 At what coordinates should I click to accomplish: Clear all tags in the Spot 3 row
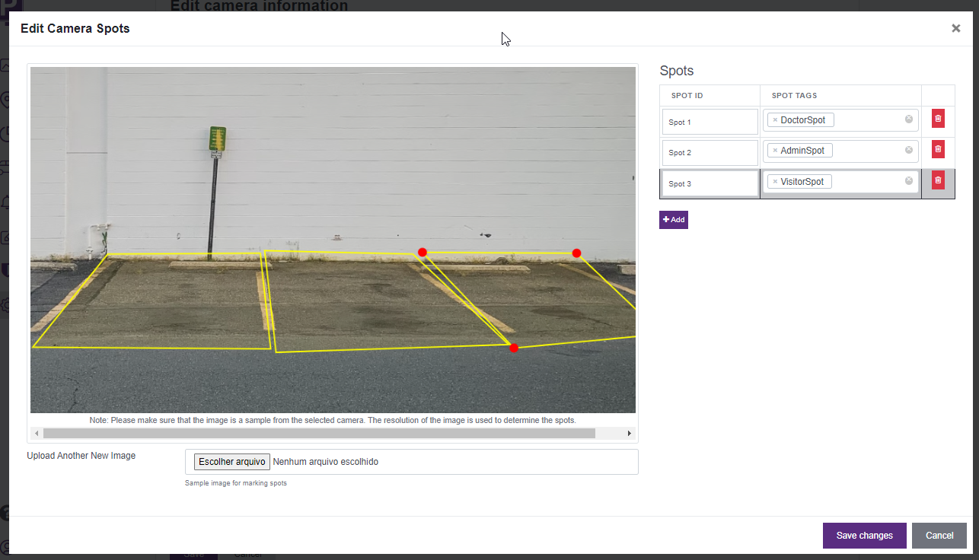[908, 181]
